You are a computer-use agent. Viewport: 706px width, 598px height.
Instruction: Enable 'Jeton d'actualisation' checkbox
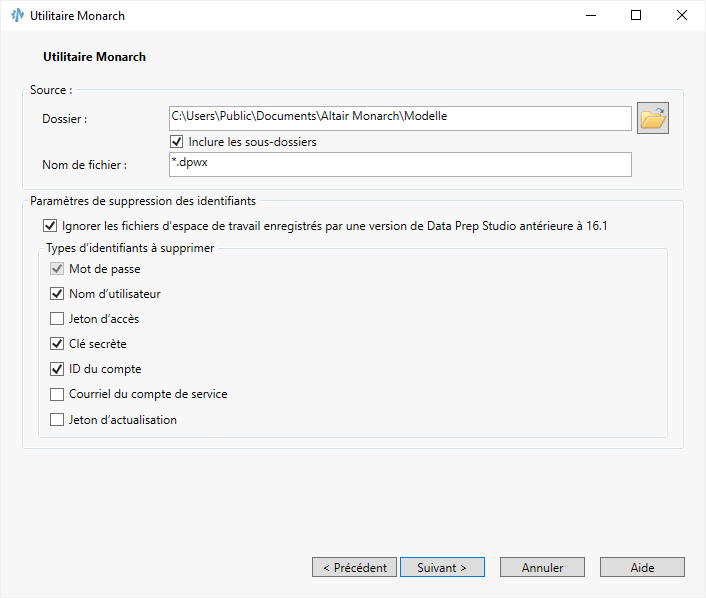57,420
